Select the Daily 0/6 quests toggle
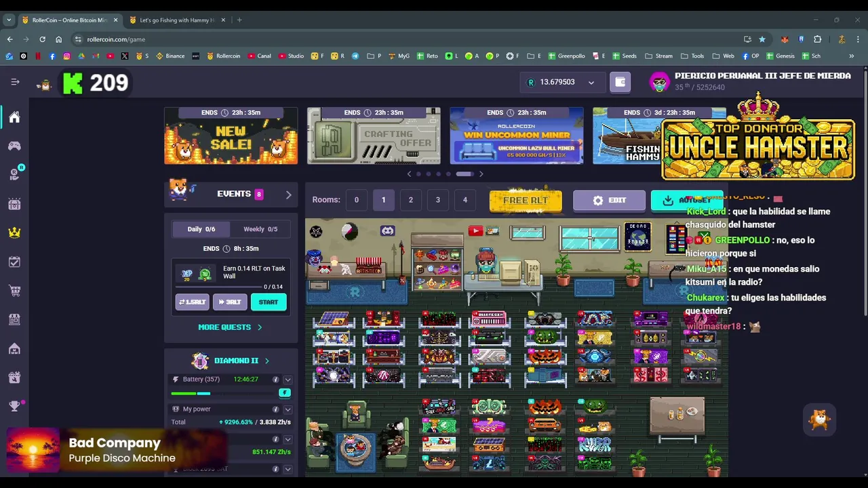The width and height of the screenshot is (868, 488). [x=200, y=229]
